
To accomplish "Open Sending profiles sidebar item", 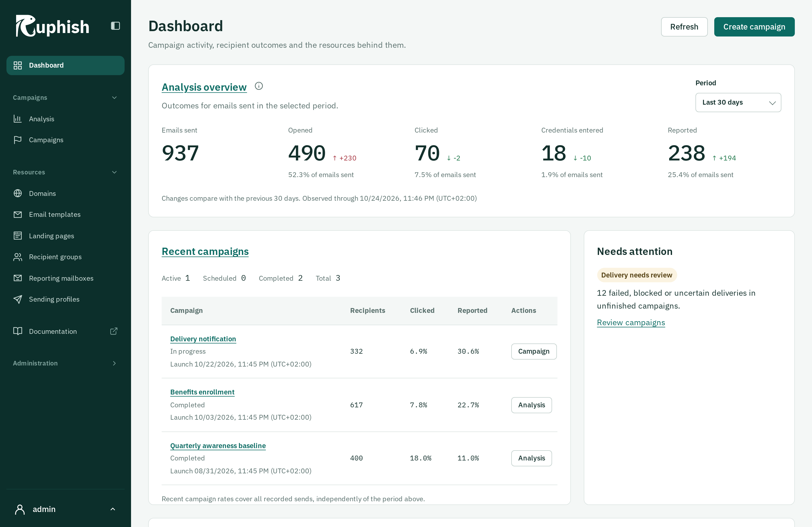I will coord(66,299).
